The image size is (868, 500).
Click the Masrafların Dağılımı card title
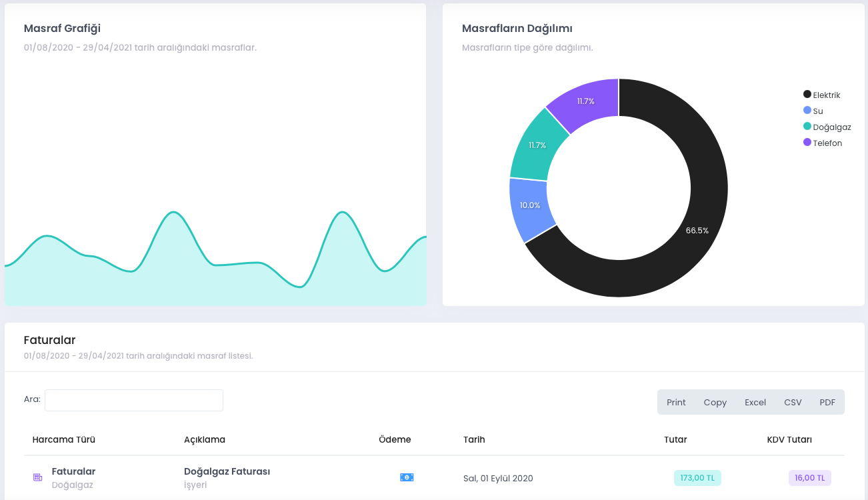517,28
